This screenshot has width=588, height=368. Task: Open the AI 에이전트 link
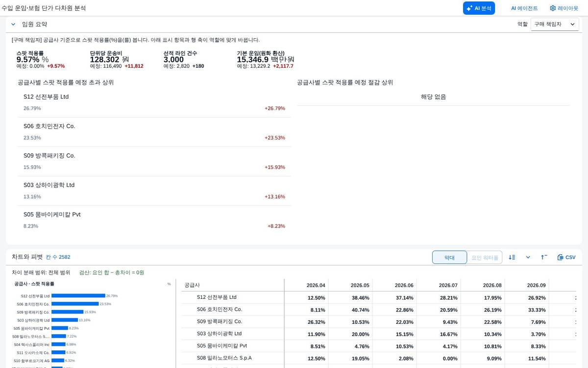pyautogui.click(x=524, y=8)
